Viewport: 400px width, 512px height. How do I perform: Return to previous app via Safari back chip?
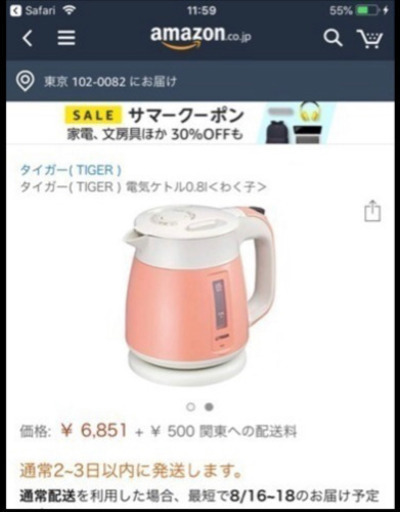point(33,11)
